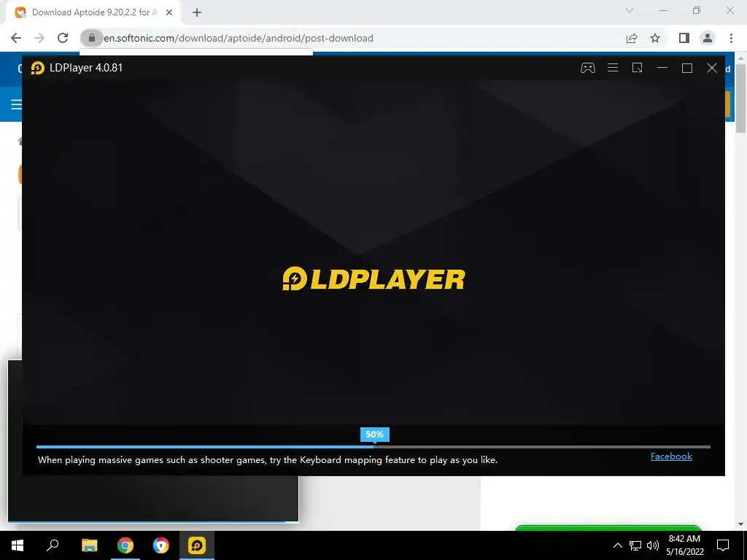The width and height of the screenshot is (747, 560).
Task: Close the Download Aptoide tab
Action: [169, 12]
